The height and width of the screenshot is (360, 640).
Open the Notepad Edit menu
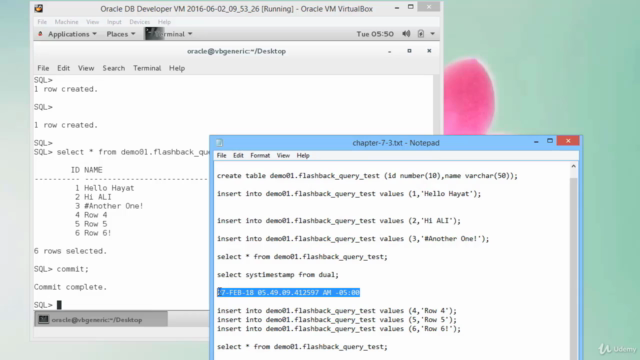[238, 156]
